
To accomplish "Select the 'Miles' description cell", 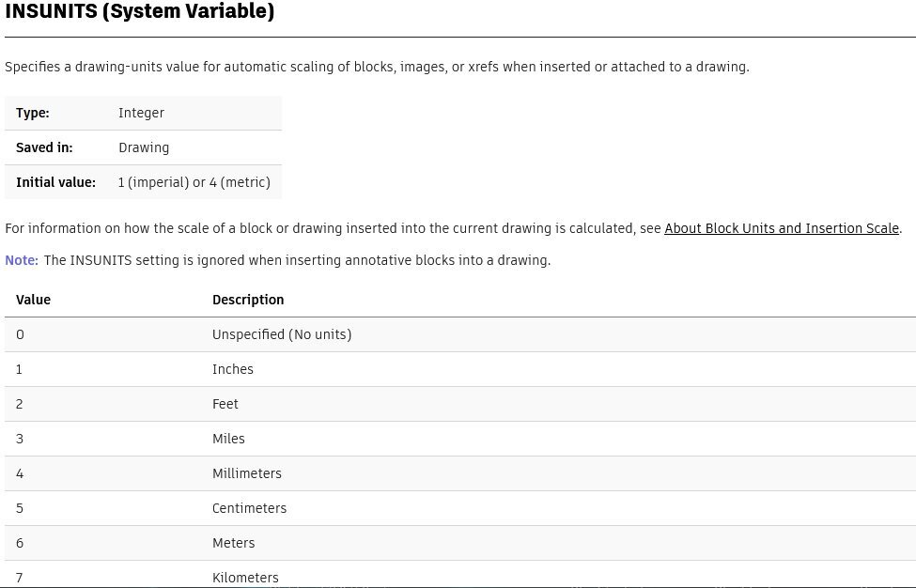I will (x=228, y=439).
